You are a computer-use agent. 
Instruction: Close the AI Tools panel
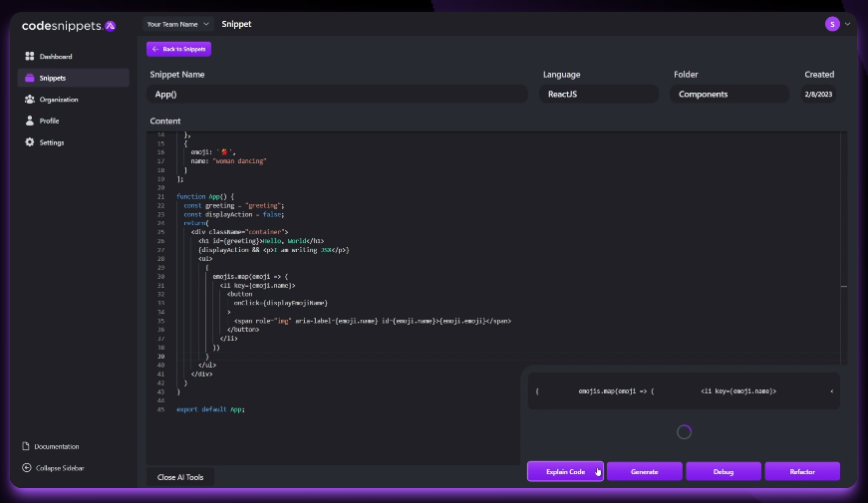[x=180, y=477]
